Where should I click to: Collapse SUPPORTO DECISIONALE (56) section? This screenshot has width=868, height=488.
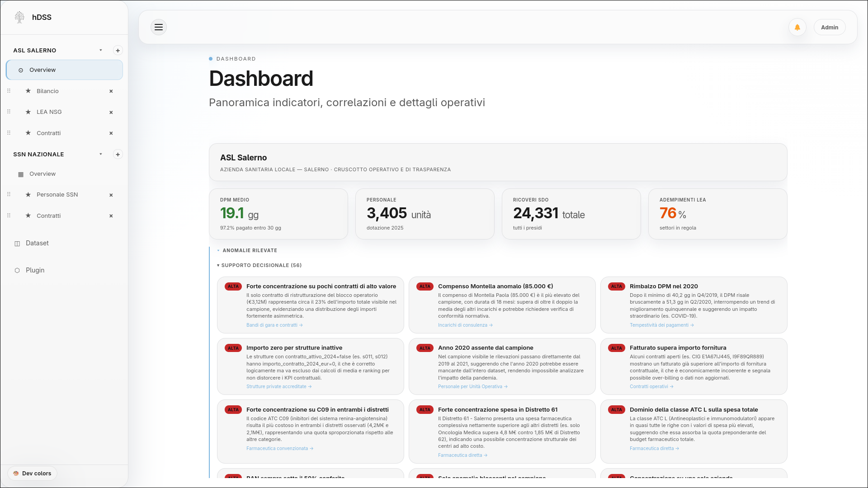pyautogui.click(x=259, y=265)
